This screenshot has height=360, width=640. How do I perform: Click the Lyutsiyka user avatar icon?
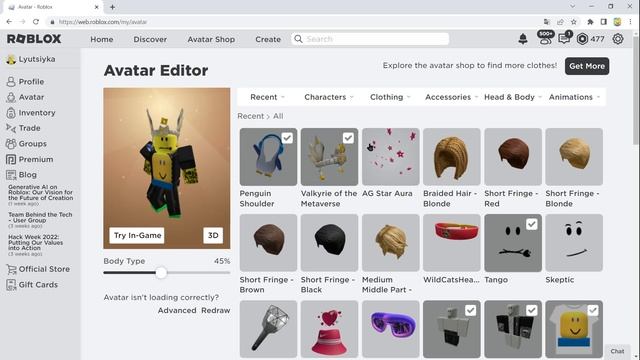click(x=11, y=59)
